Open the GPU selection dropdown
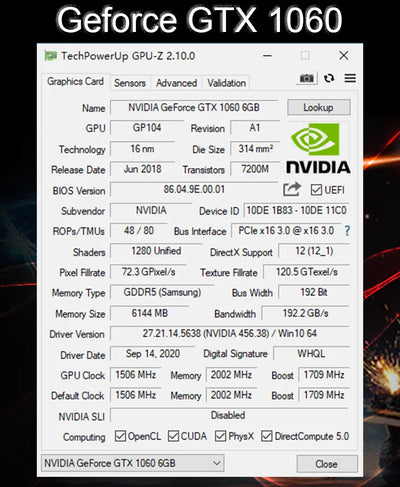Screen dimensions: 400x487 [132, 463]
